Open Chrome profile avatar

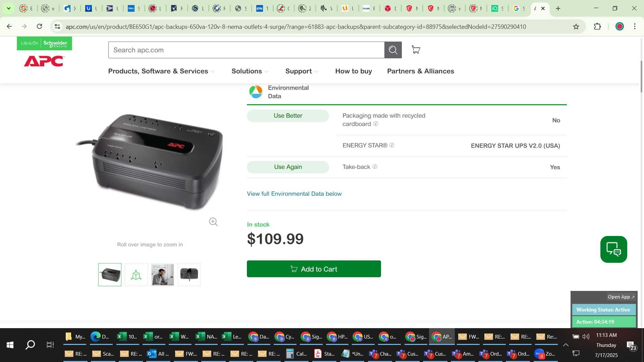click(x=620, y=26)
